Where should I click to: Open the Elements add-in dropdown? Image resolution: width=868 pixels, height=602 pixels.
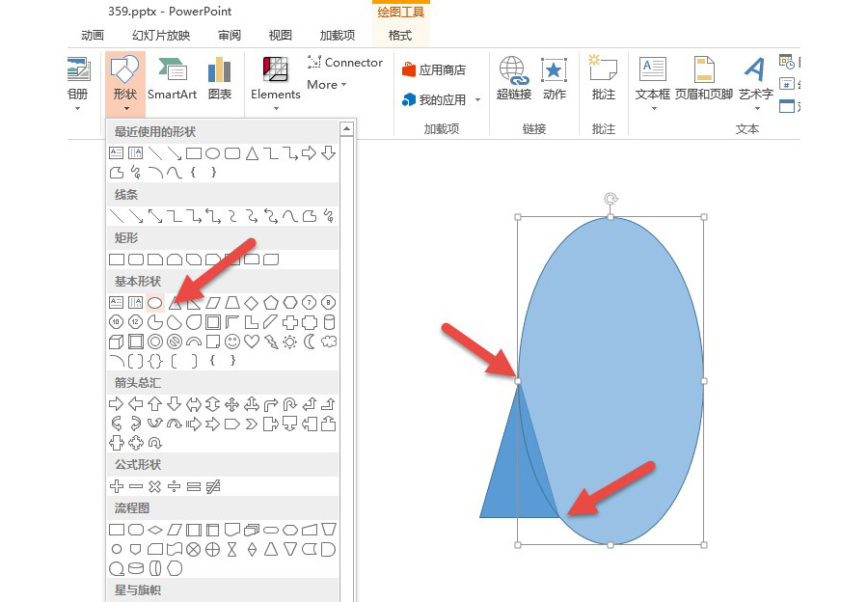(275, 84)
